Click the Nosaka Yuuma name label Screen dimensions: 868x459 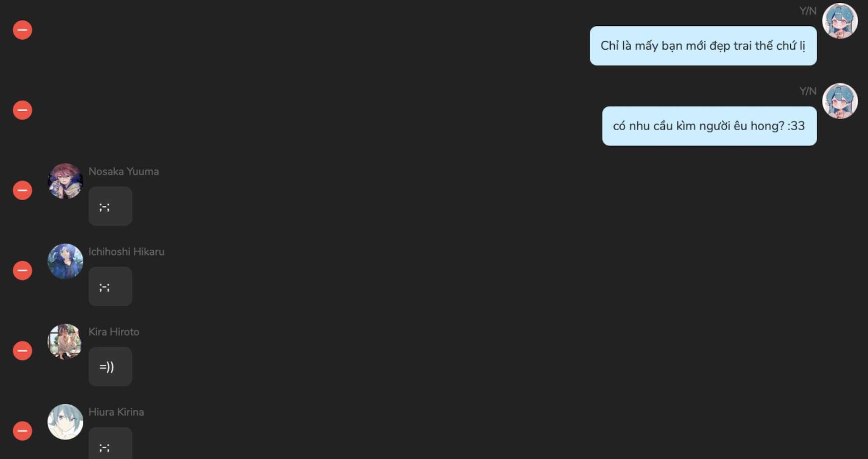(123, 171)
